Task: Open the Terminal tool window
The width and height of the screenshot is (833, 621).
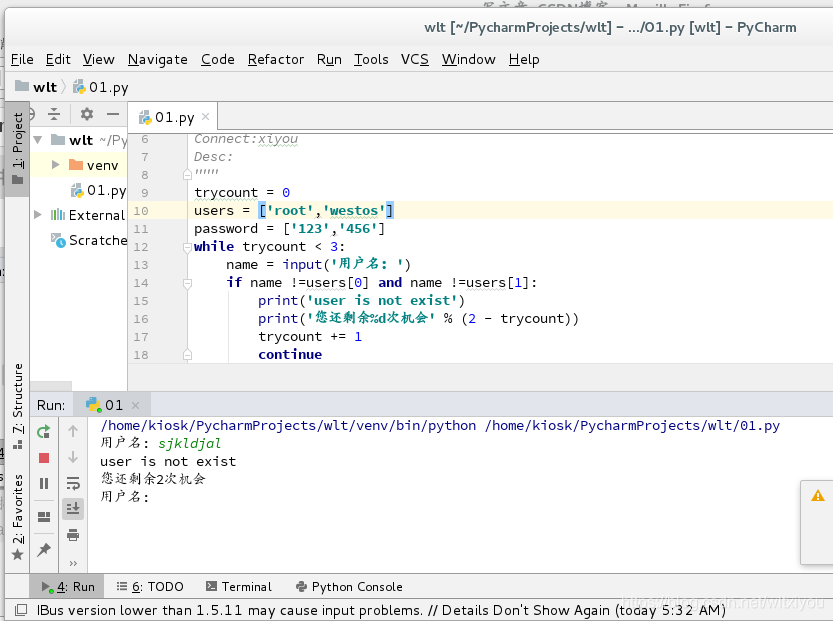Action: (x=239, y=587)
